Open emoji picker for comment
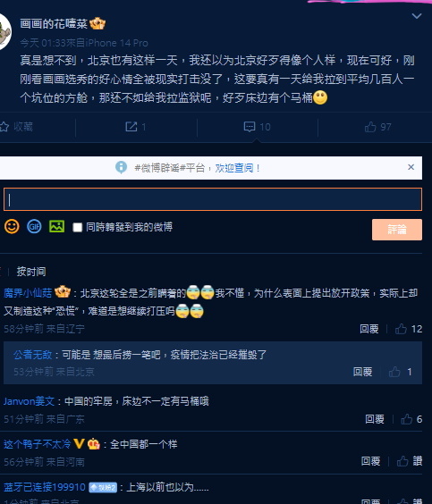This screenshot has width=432, height=504. tap(12, 227)
